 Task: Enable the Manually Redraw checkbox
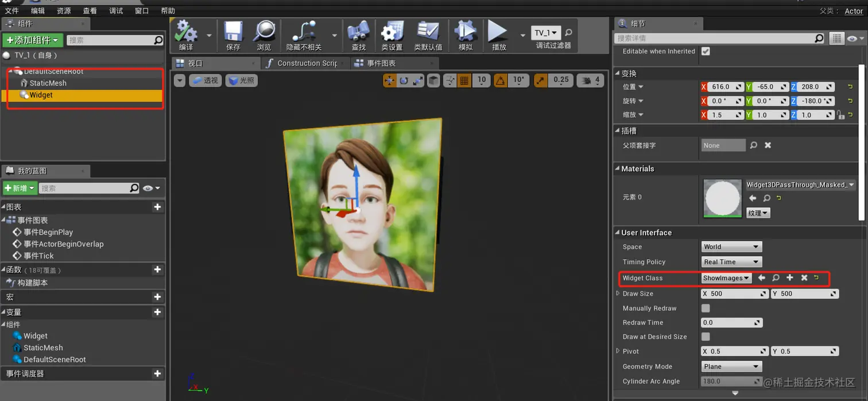coord(706,309)
